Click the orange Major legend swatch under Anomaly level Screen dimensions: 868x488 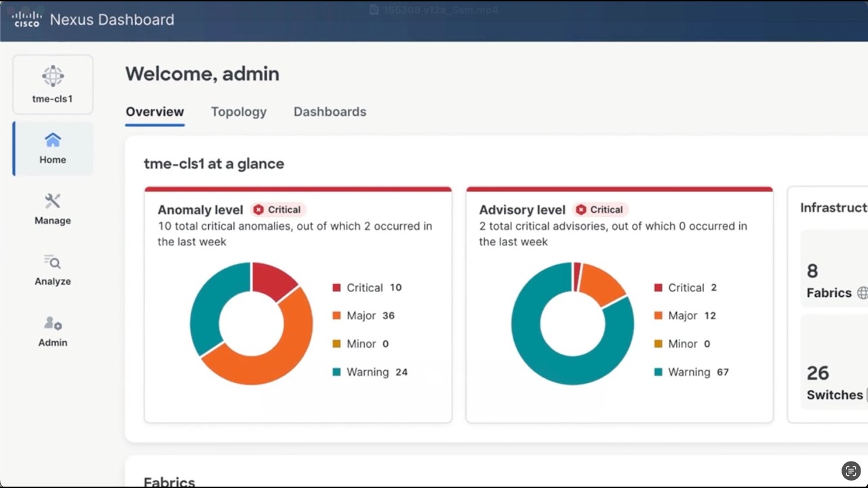pyautogui.click(x=336, y=316)
